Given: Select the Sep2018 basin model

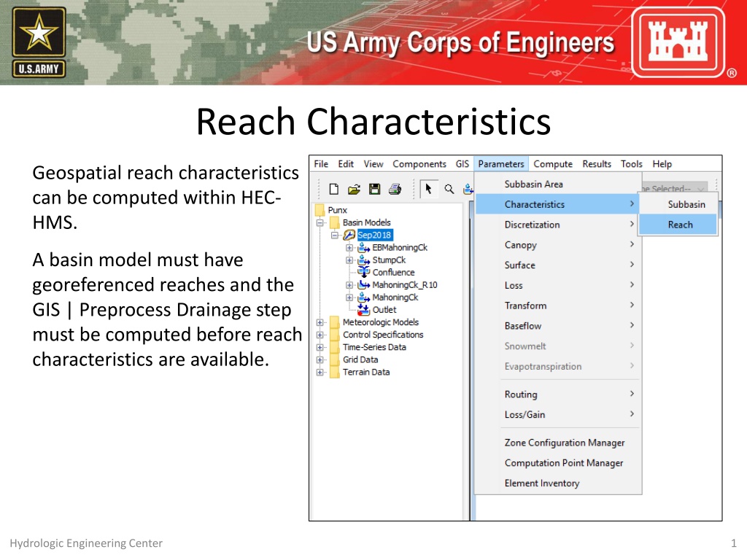Looking at the screenshot, I should 374,235.
